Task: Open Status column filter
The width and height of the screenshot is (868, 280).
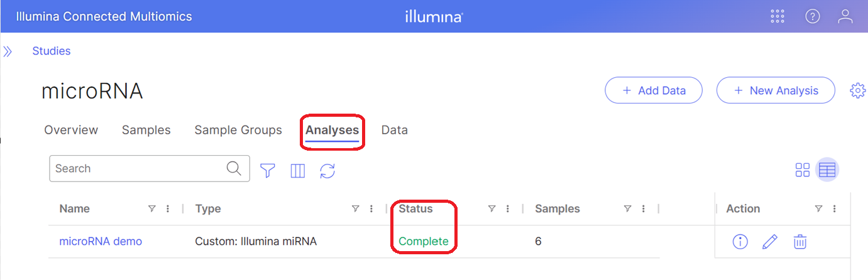Action: tap(492, 208)
